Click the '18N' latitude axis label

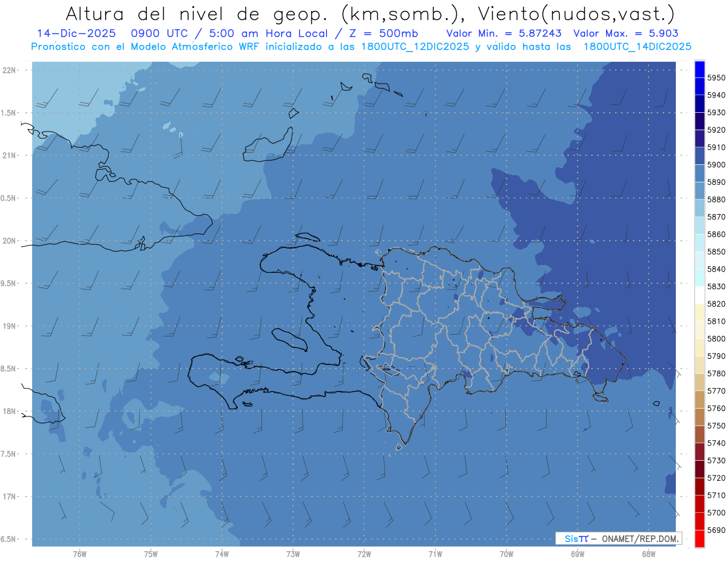coord(9,411)
